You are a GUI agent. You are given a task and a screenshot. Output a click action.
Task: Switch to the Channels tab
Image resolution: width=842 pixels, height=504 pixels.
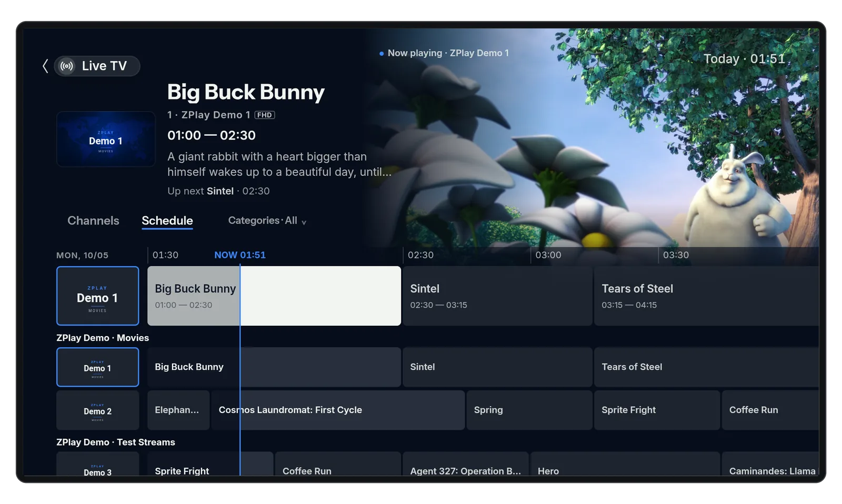93,220
